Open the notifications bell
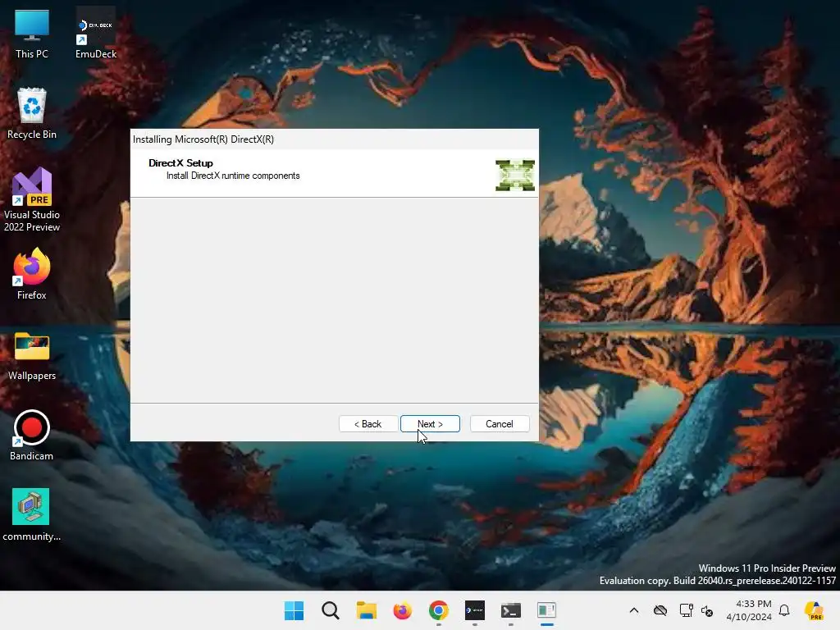 (784, 610)
